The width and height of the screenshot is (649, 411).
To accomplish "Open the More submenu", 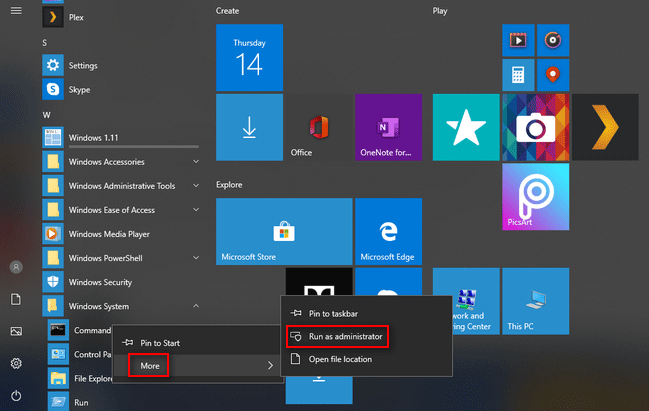I will pos(197,365).
